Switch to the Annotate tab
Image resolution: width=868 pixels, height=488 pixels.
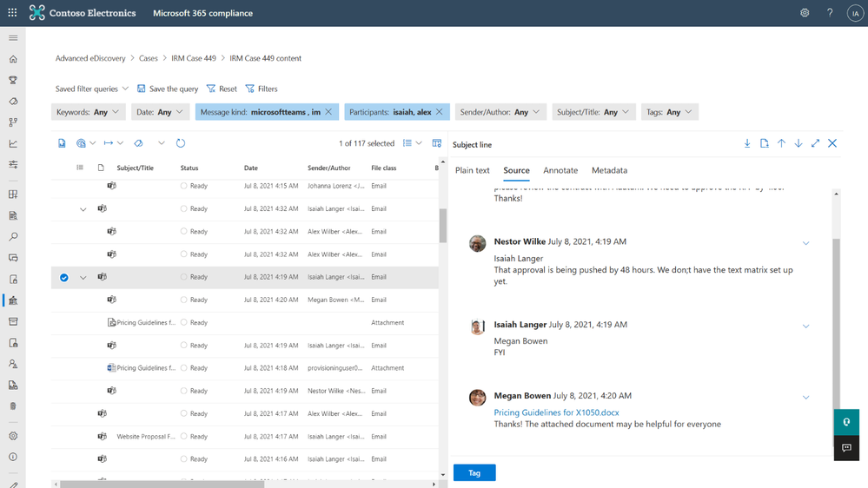click(560, 170)
